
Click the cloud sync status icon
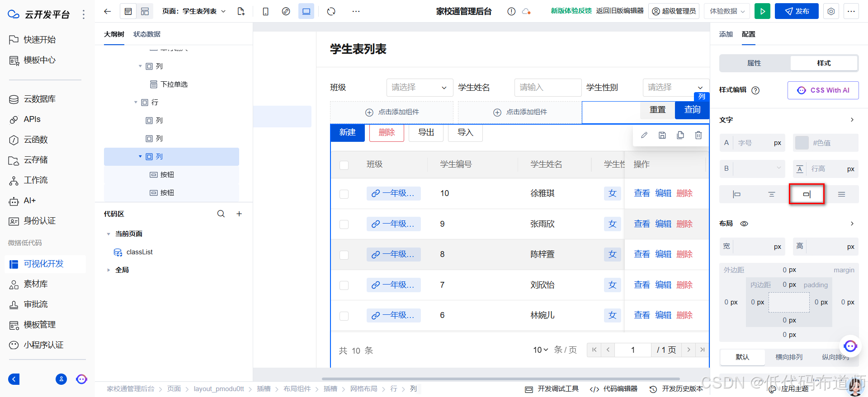point(526,11)
